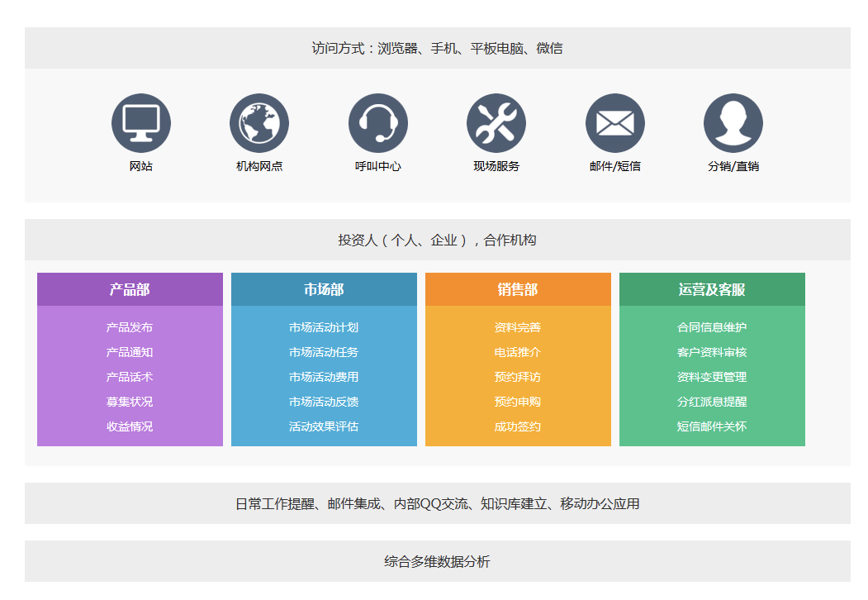Click 合同信息维护 in operations column

[x=712, y=327]
